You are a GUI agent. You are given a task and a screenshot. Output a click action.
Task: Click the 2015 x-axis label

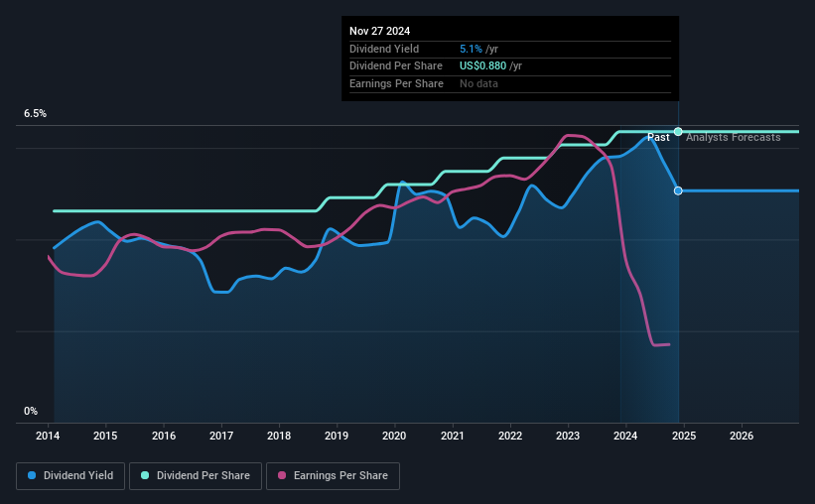point(105,436)
